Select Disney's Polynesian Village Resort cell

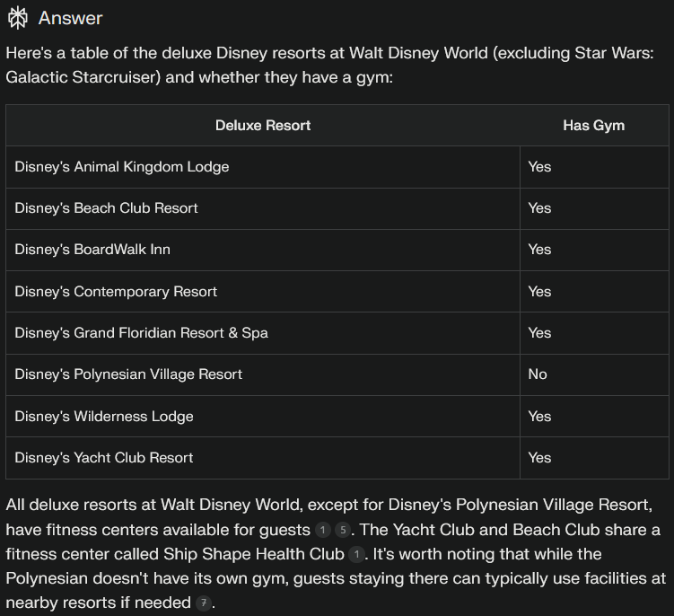pyautogui.click(x=128, y=374)
